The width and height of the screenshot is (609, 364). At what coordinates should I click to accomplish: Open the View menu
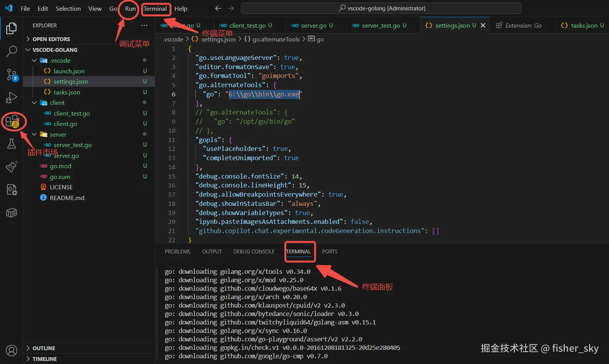pyautogui.click(x=95, y=8)
